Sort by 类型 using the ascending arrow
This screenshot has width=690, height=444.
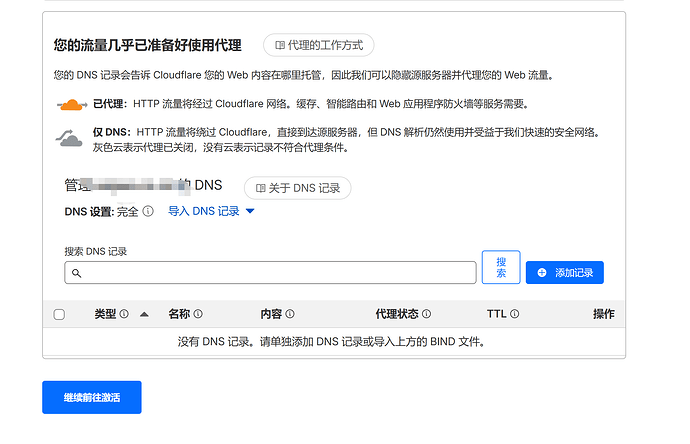point(144,314)
